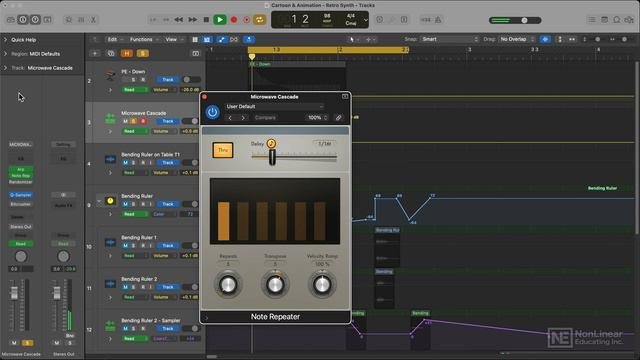
Task: Open the User Default preset dropdown
Action: [x=275, y=107]
